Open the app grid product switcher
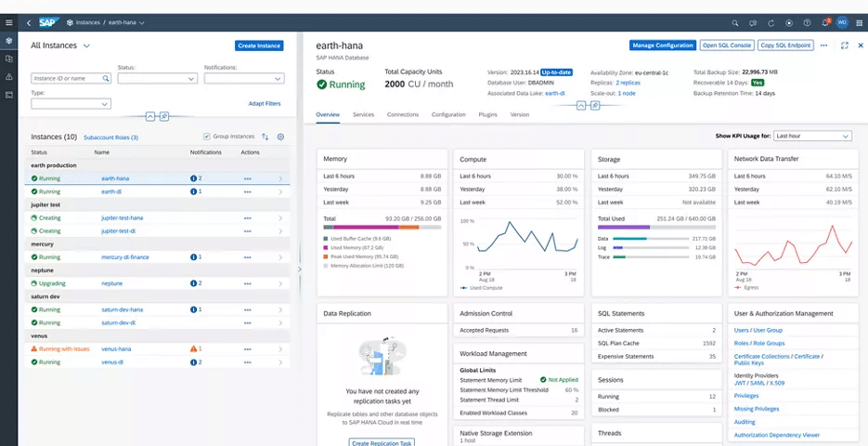 click(859, 23)
